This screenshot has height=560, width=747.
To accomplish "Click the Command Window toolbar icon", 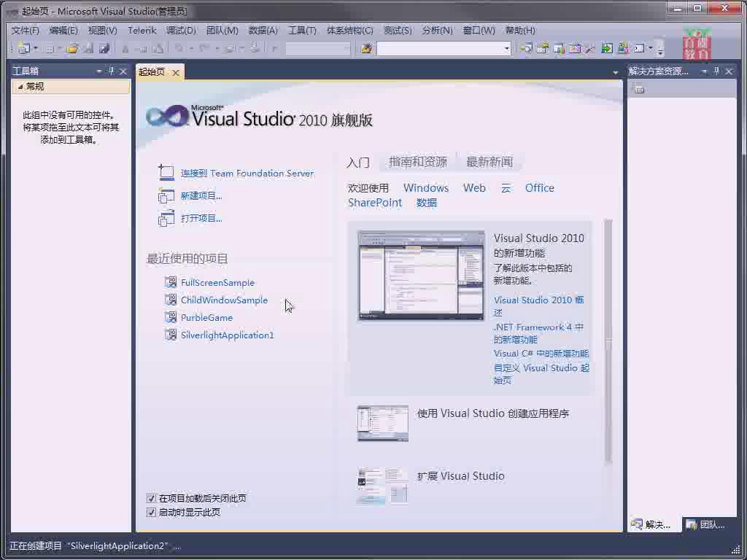I will tap(639, 48).
